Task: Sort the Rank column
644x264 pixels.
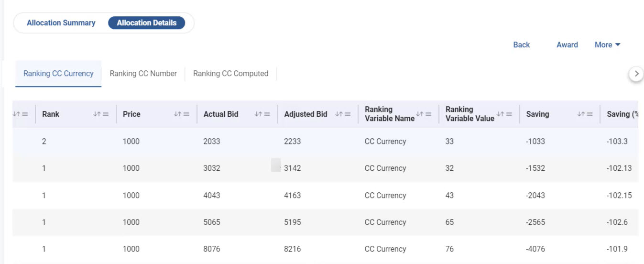Action: point(97,114)
